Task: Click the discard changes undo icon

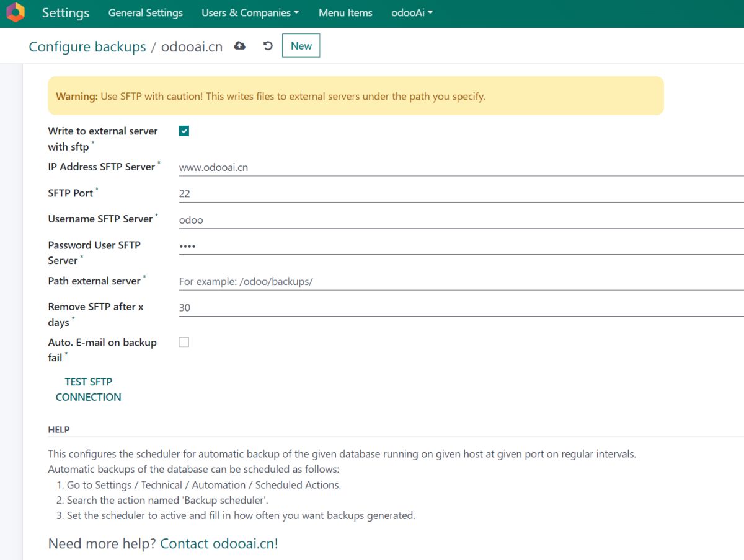Action: coord(268,46)
